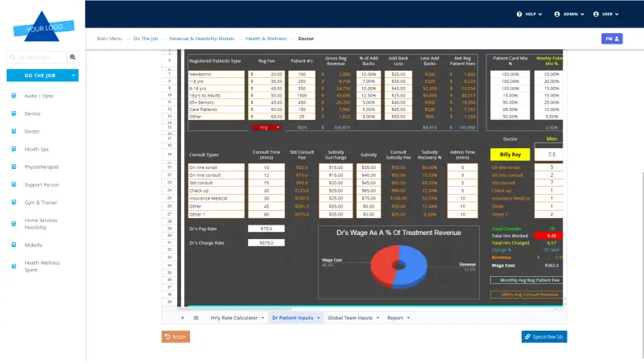Click the Midwife sidebar icon

pos(14,245)
